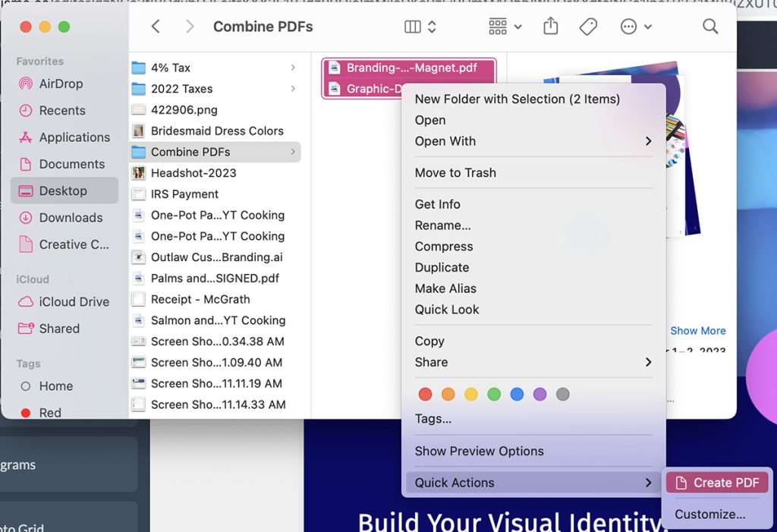Select Get Info in the context menu
The width and height of the screenshot is (777, 532).
coord(437,203)
